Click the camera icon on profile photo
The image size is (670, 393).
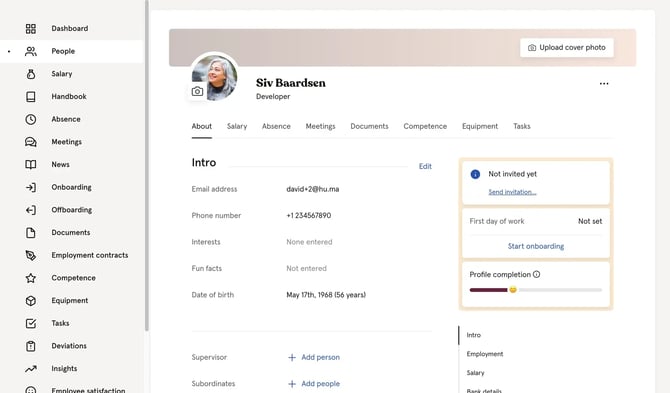pyautogui.click(x=197, y=91)
